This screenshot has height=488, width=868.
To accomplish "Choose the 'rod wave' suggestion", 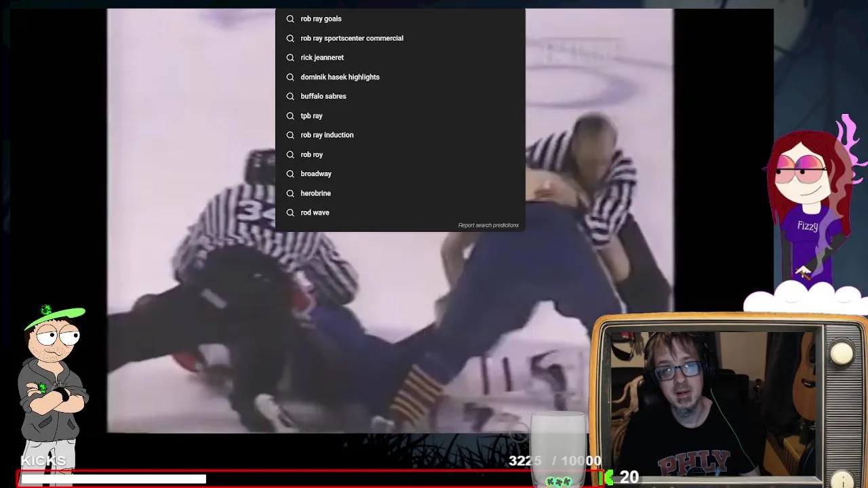I will (400, 212).
